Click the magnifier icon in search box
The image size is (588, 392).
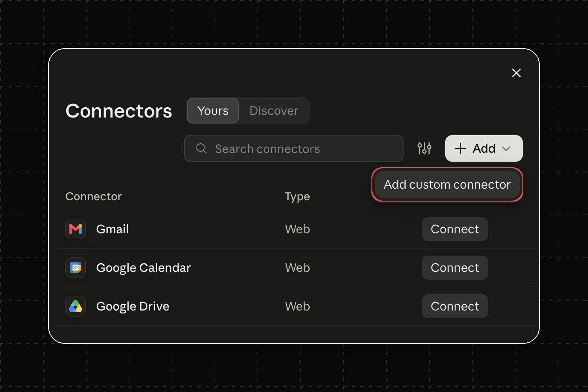point(201,148)
